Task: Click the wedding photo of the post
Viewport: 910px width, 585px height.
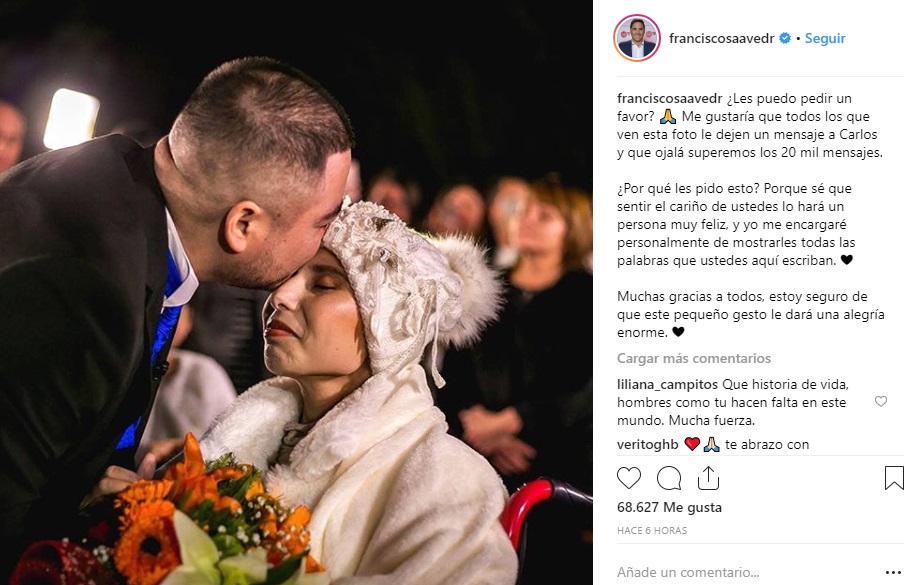Action: 296,292
